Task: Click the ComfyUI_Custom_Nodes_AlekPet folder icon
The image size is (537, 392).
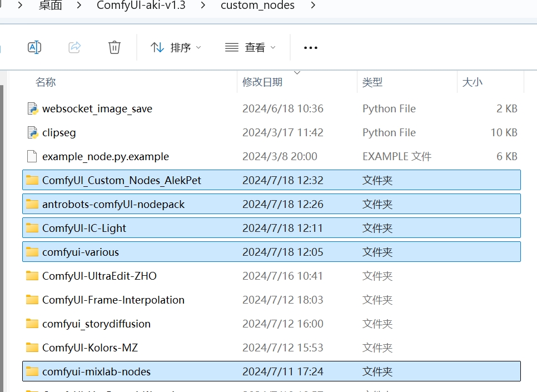Action: tap(32, 180)
